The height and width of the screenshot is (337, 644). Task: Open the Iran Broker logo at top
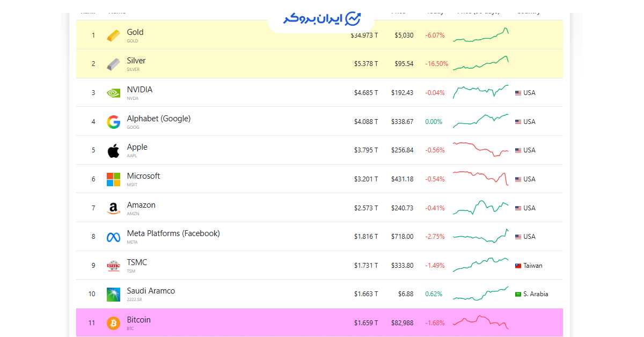tap(322, 18)
